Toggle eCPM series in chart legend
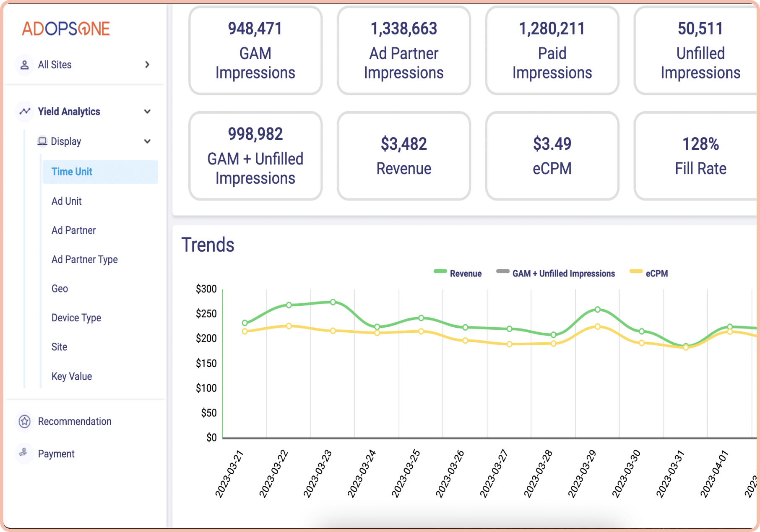Viewport: 760px width, 532px height. point(656,274)
